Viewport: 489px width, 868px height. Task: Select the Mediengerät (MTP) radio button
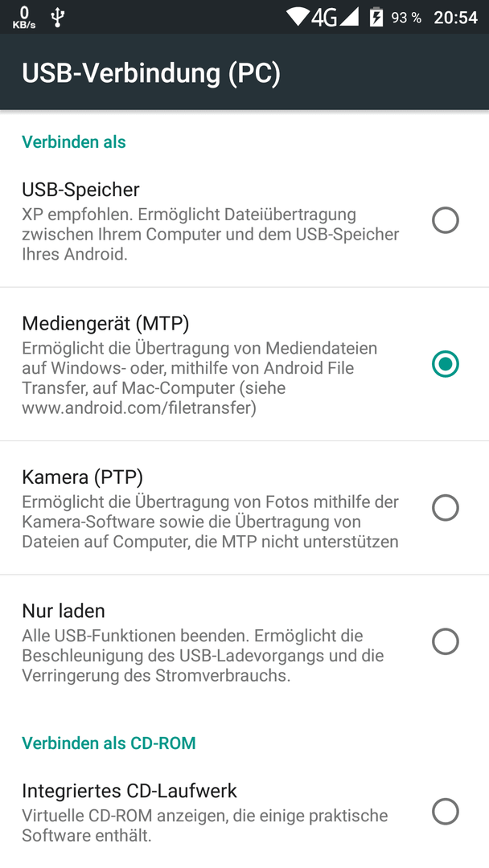446,364
